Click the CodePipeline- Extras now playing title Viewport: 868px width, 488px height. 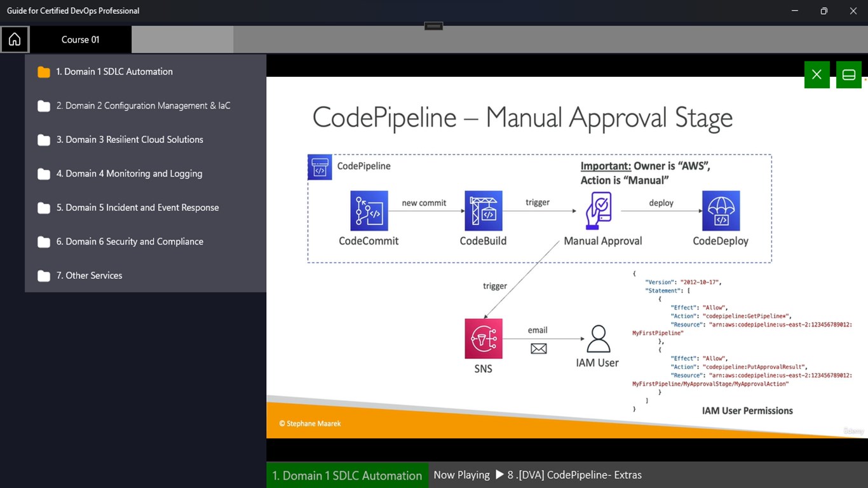(x=574, y=475)
